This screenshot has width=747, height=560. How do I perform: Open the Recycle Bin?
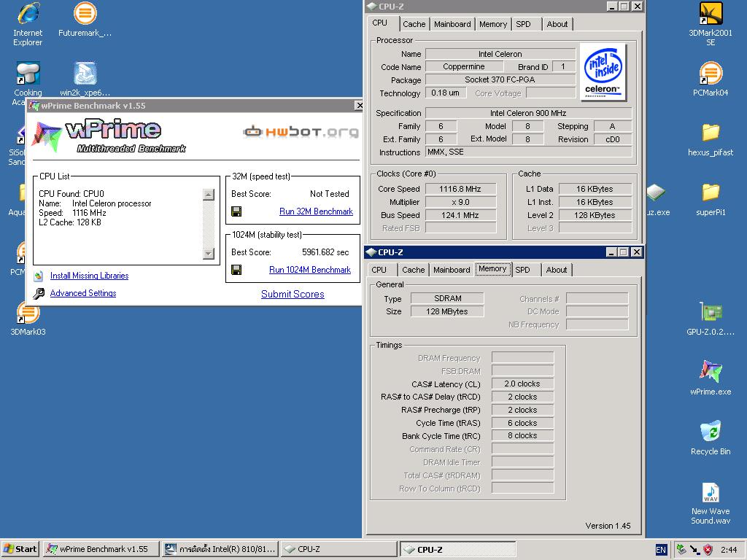tap(711, 437)
